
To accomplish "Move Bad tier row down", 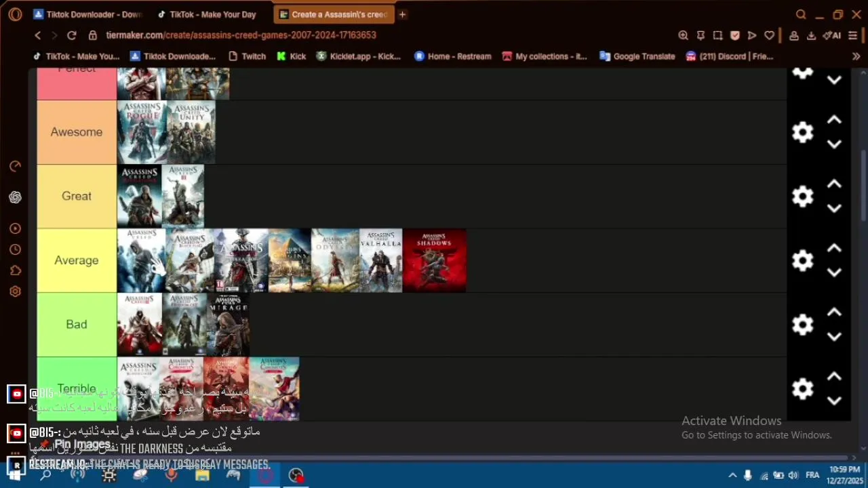I will 834,337.
